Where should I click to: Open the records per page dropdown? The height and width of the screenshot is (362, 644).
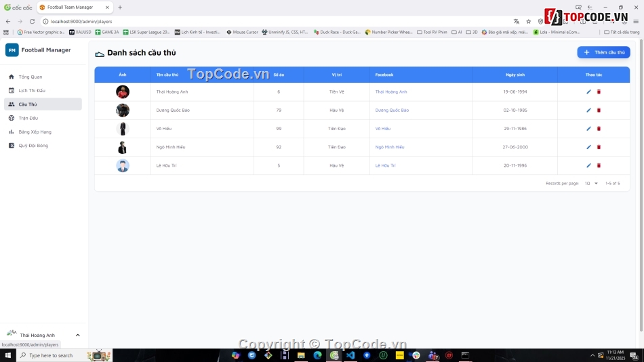(591, 183)
